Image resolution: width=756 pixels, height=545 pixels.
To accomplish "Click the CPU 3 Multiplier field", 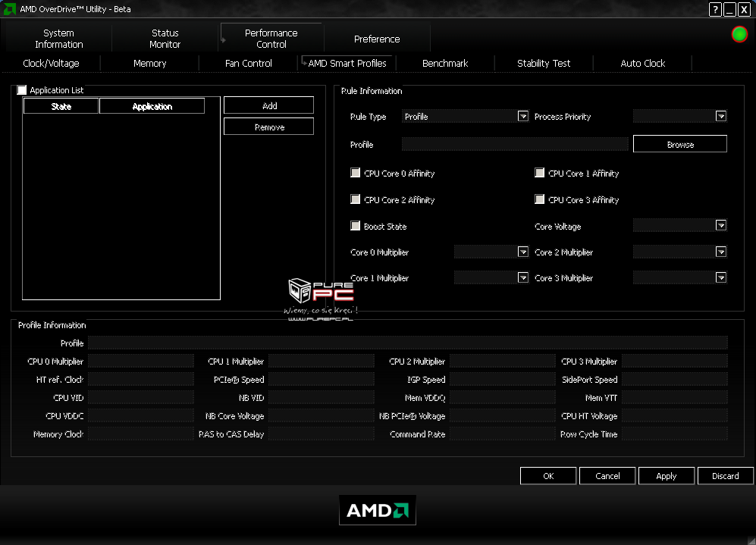I will point(675,361).
